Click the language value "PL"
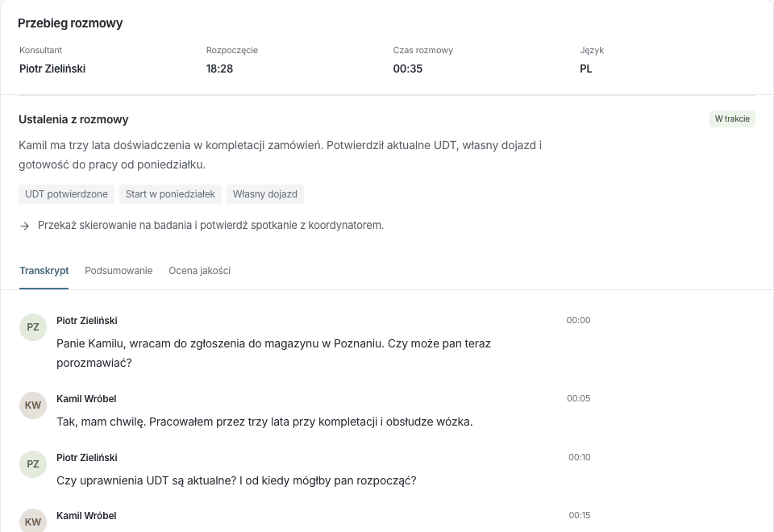This screenshot has width=774, height=532. [x=586, y=69]
